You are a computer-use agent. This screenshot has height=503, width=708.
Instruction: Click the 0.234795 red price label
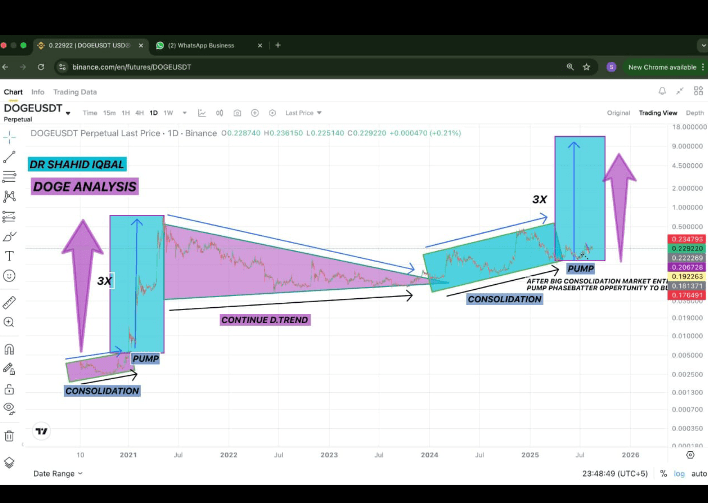687,239
